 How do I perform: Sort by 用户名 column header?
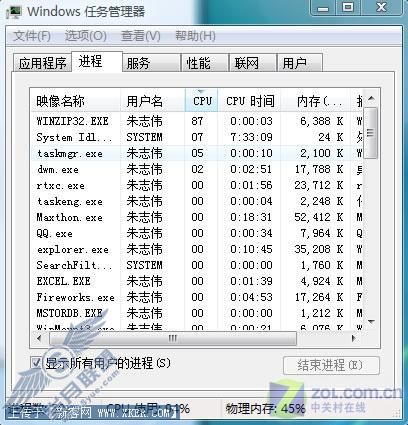[x=152, y=101]
